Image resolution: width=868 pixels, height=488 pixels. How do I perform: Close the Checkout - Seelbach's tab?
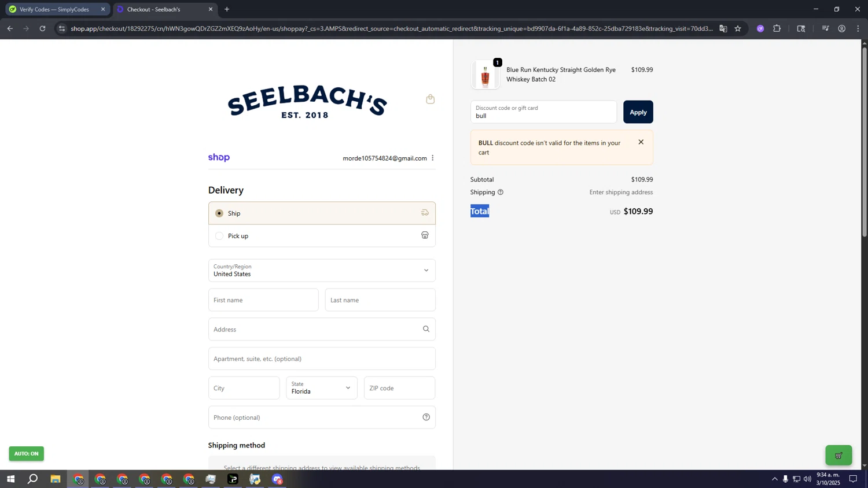pyautogui.click(x=211, y=9)
